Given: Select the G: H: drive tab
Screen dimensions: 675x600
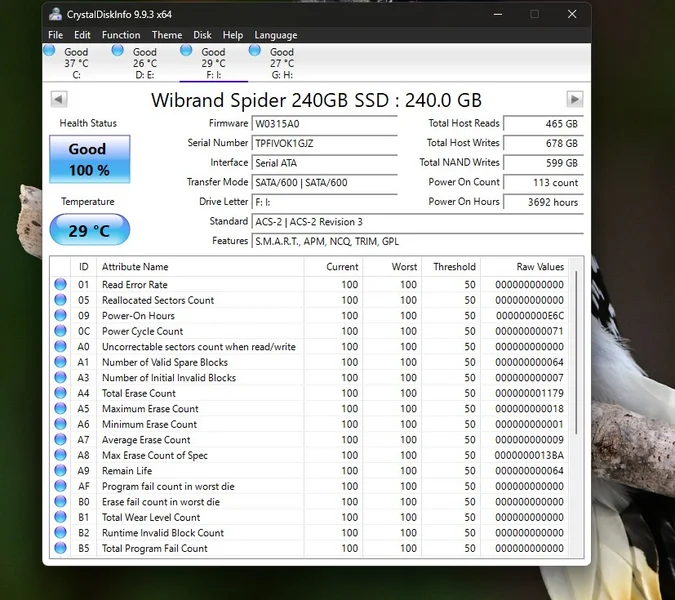Looking at the screenshot, I should click(282, 63).
